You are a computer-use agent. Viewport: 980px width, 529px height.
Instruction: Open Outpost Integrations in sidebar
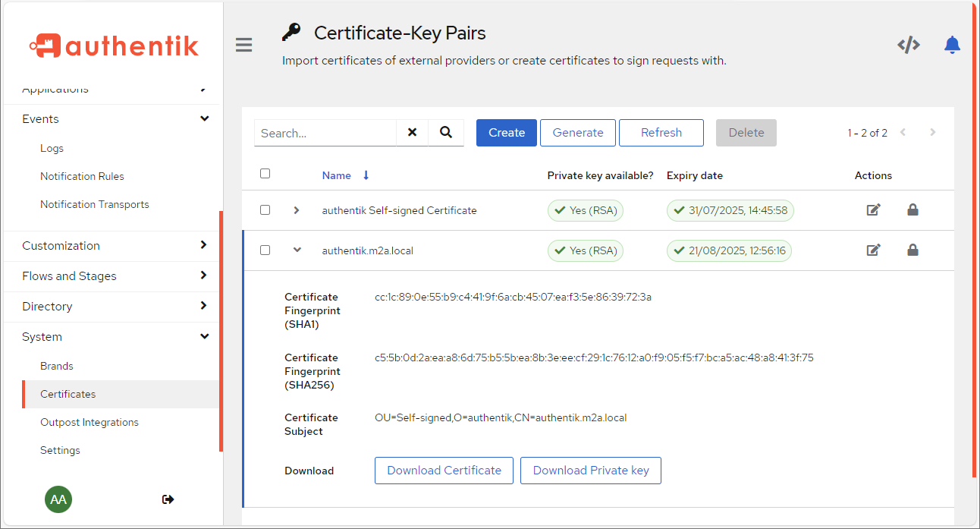point(90,422)
